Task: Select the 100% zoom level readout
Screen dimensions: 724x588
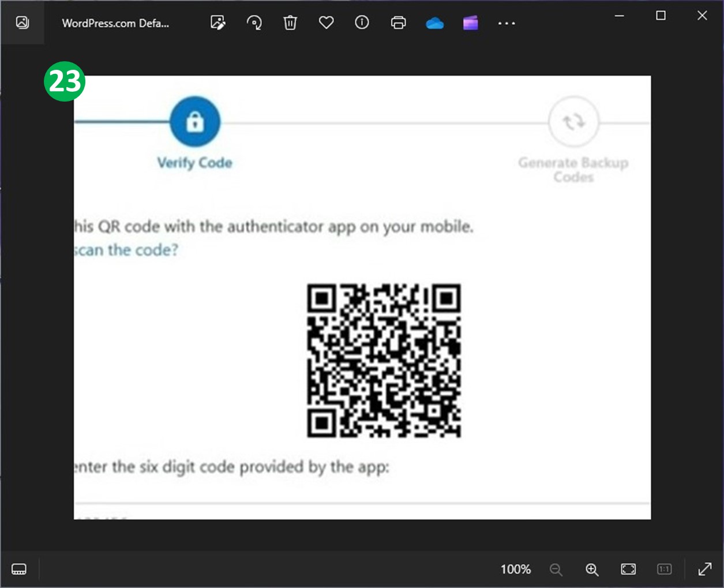Action: pos(515,570)
